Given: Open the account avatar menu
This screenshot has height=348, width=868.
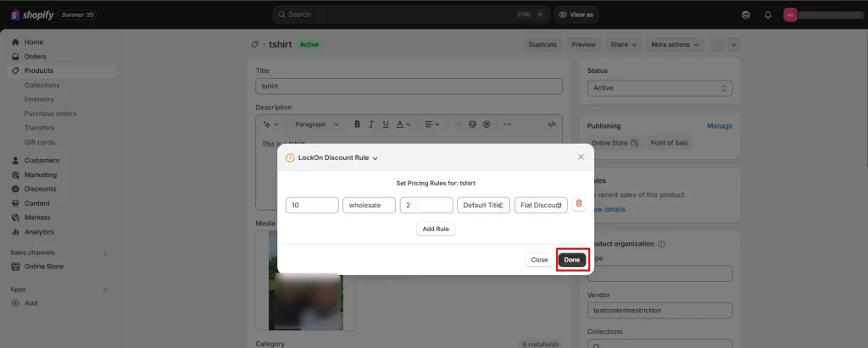Looking at the screenshot, I should tap(790, 14).
